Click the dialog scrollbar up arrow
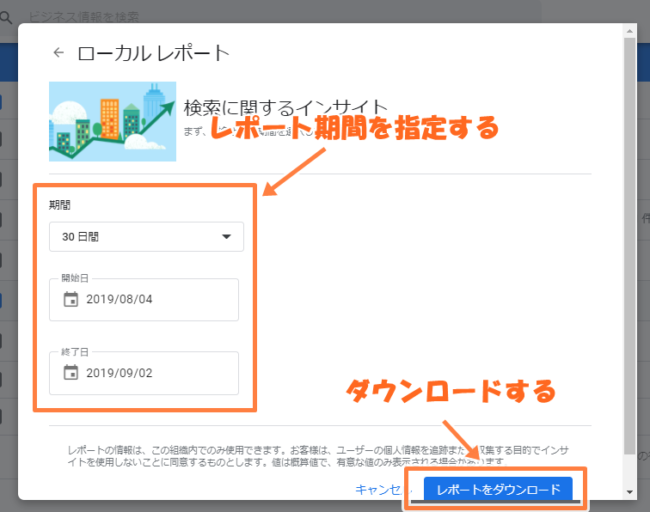The width and height of the screenshot is (650, 512). pos(630,31)
